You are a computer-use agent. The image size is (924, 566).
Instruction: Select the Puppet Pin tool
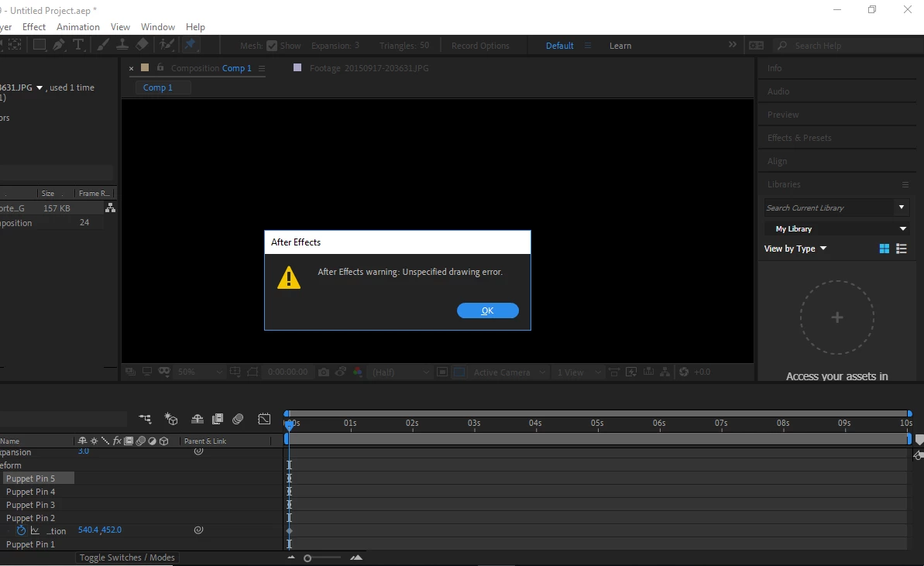coord(190,45)
